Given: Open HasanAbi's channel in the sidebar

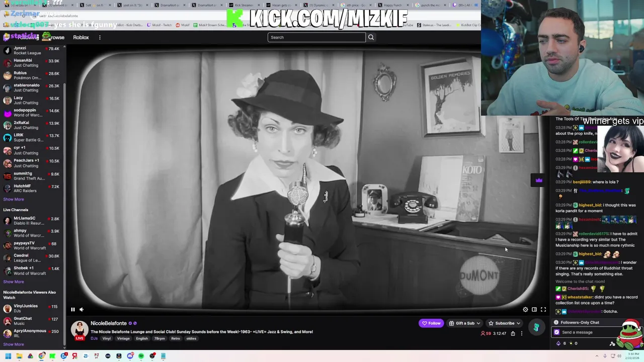Looking at the screenshot, I should (32, 63).
